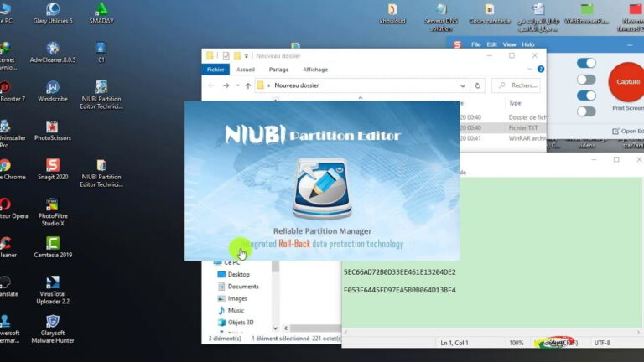
Task: Open NIUBI Partition Editor icon beside Snagit 2020
Action: (x=101, y=173)
